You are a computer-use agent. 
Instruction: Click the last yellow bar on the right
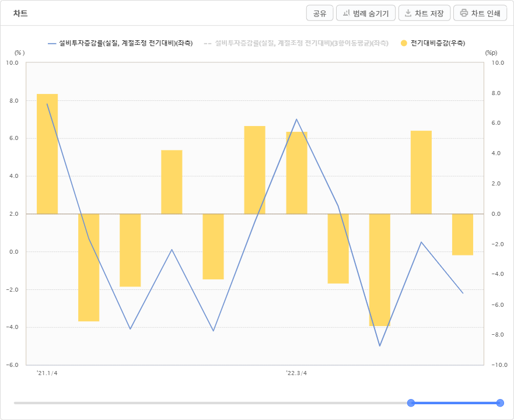463,235
